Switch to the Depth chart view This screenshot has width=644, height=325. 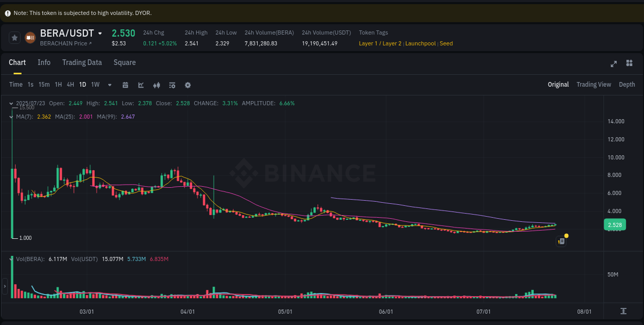click(x=626, y=84)
